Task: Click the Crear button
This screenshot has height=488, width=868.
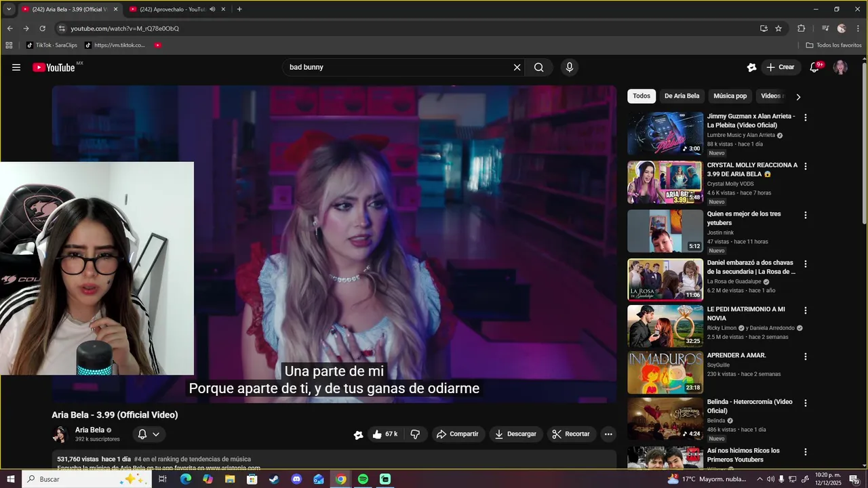Action: 781,67
